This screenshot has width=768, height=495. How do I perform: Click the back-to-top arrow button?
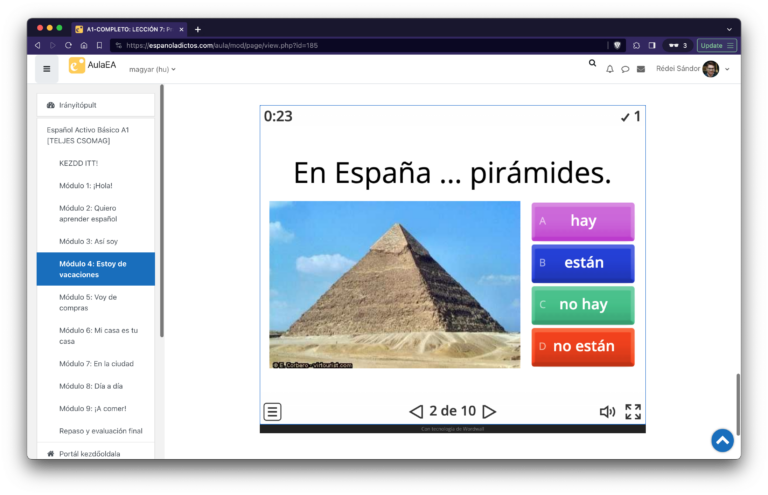(722, 441)
